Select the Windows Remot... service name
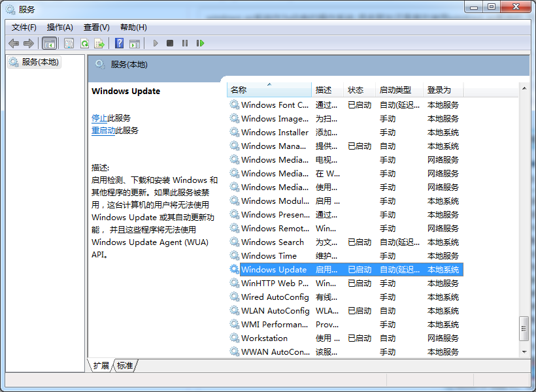Screen dimensions: 536x392 pyautogui.click(x=275, y=228)
